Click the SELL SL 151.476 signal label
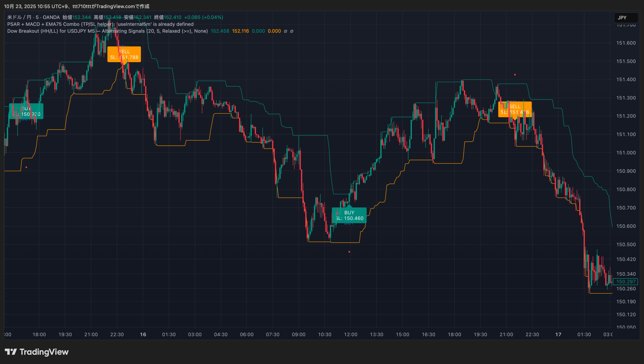Viewport: 644px width, 364px height. point(515,109)
